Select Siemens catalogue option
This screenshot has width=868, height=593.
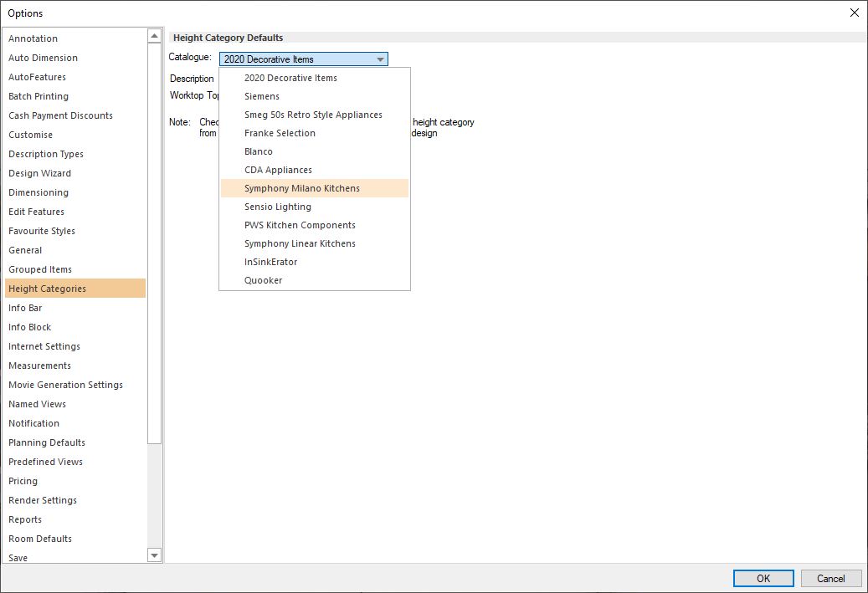[315, 96]
